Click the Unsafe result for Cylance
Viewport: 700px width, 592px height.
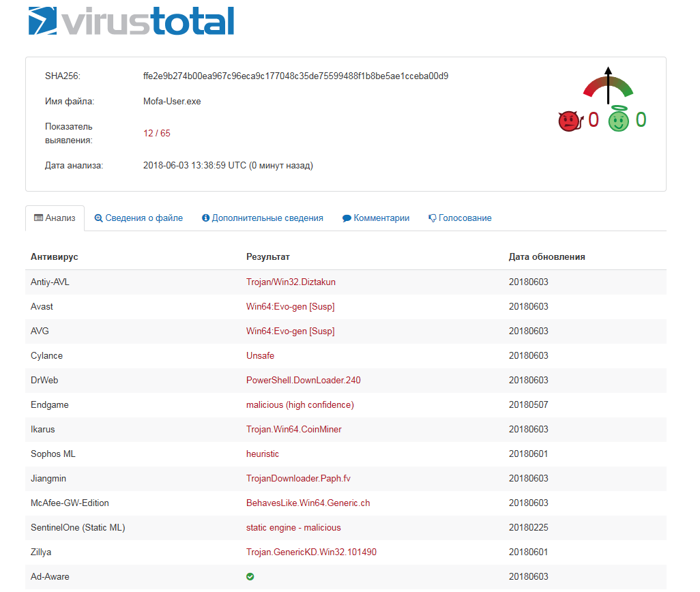(x=260, y=355)
